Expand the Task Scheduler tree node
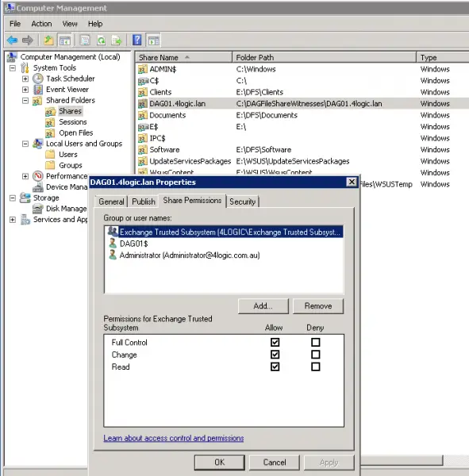Viewport: 469px width, 476px height. pos(25,79)
